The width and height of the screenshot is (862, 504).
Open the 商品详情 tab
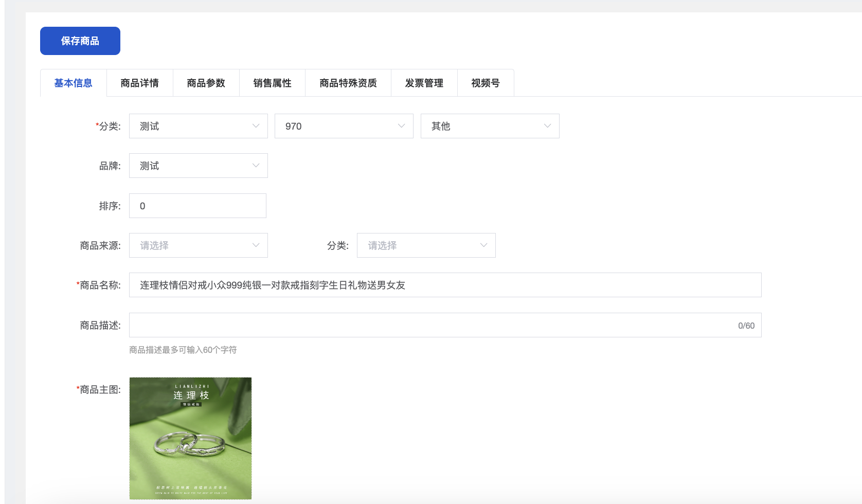[x=139, y=83]
